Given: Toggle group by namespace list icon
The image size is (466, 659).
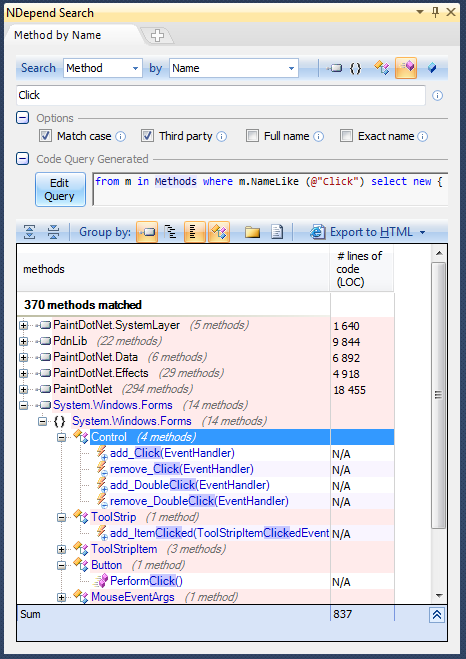Looking at the screenshot, I should [x=195, y=232].
